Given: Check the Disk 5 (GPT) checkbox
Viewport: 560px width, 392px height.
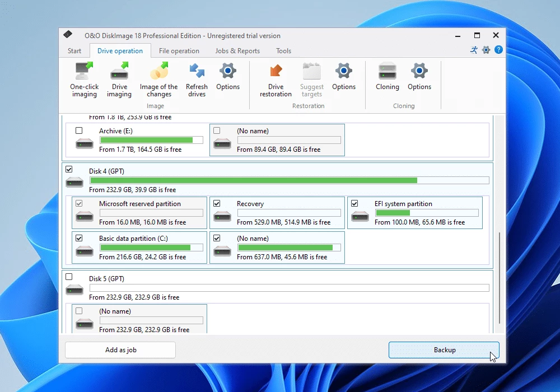Looking at the screenshot, I should [x=69, y=277].
